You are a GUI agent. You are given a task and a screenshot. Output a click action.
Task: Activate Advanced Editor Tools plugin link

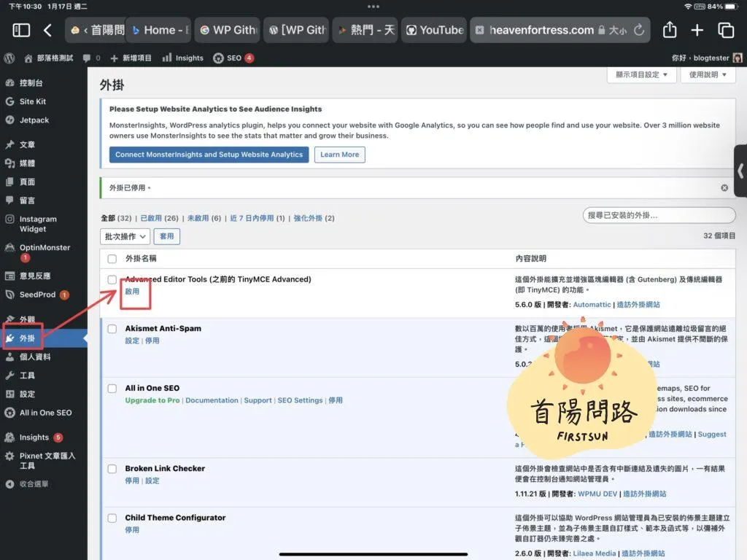[132, 291]
